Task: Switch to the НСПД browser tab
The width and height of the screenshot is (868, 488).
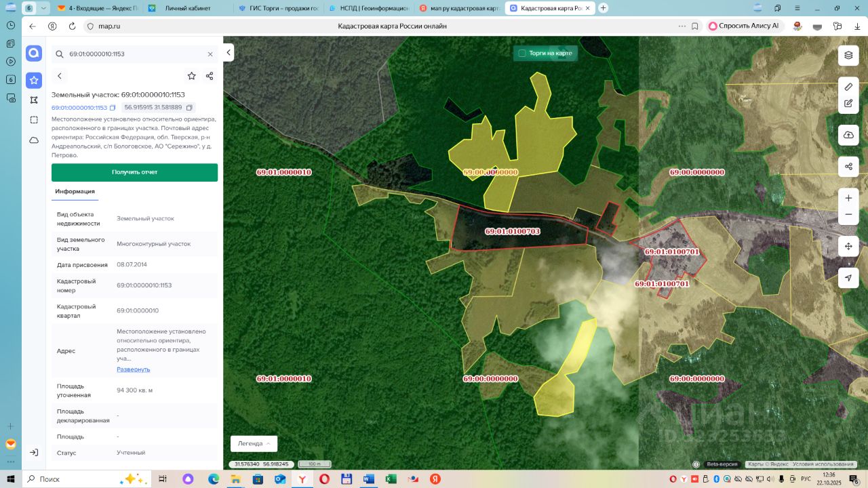Action: [368, 8]
